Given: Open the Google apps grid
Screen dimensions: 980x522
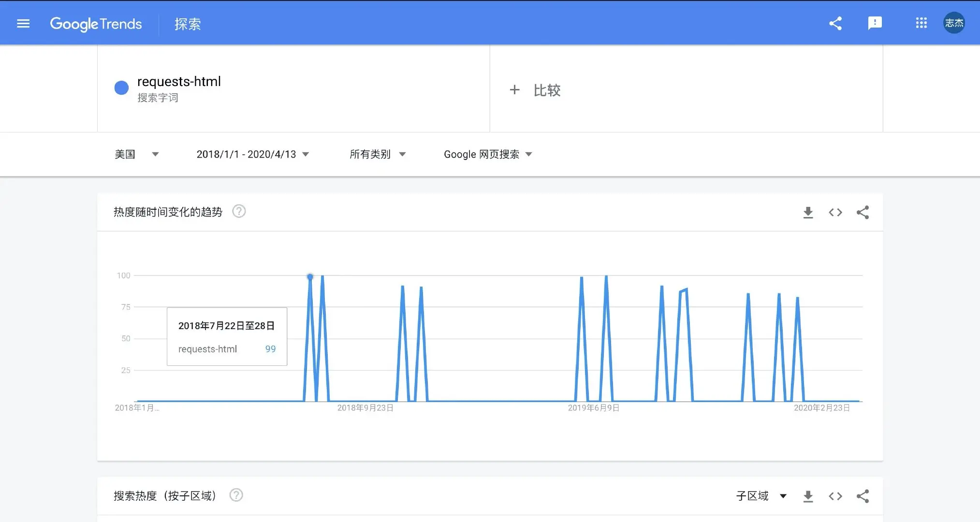Looking at the screenshot, I should point(921,23).
